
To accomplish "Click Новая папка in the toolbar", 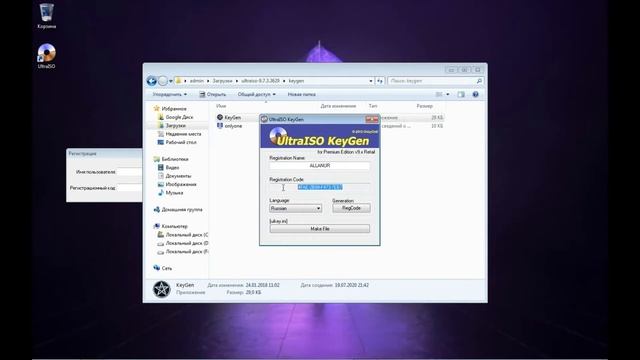I will point(302,94).
